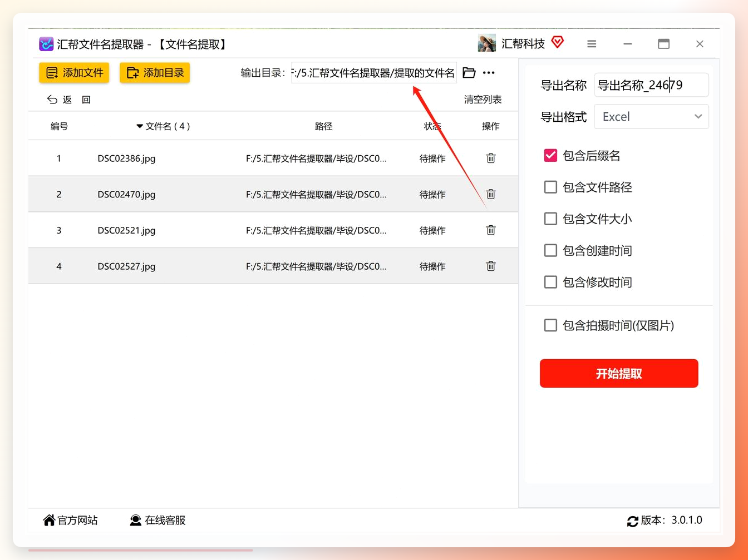
Task: Click the three-dots browse icon
Action: (489, 73)
